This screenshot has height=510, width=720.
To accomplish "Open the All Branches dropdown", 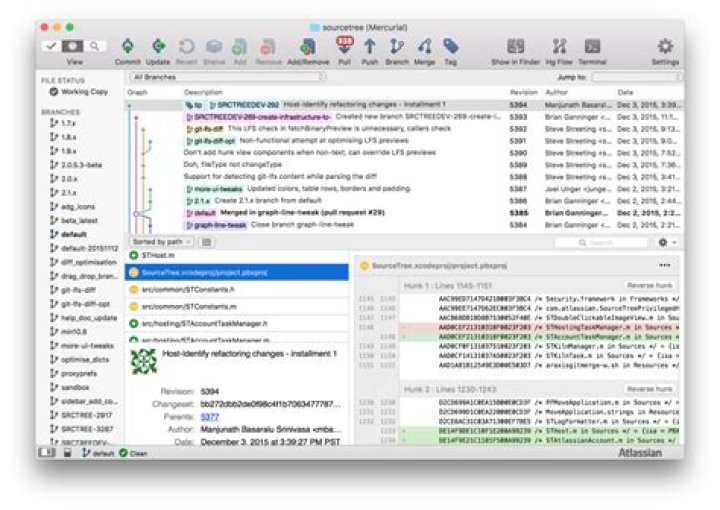I will click(x=228, y=77).
